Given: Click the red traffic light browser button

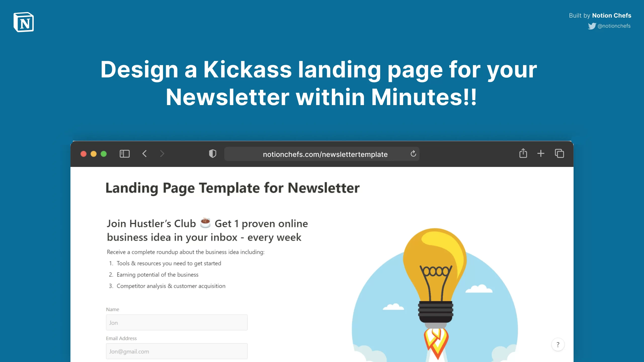Looking at the screenshot, I should click(84, 154).
